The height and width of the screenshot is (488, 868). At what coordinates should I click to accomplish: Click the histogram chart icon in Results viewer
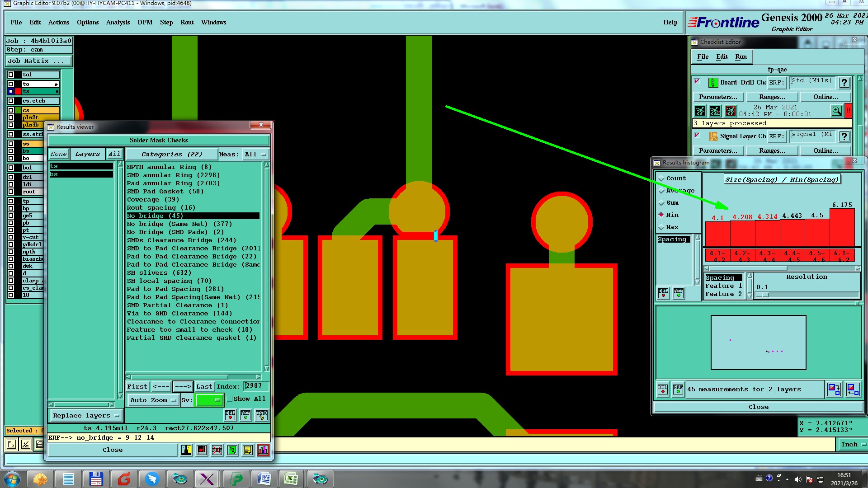(263, 450)
